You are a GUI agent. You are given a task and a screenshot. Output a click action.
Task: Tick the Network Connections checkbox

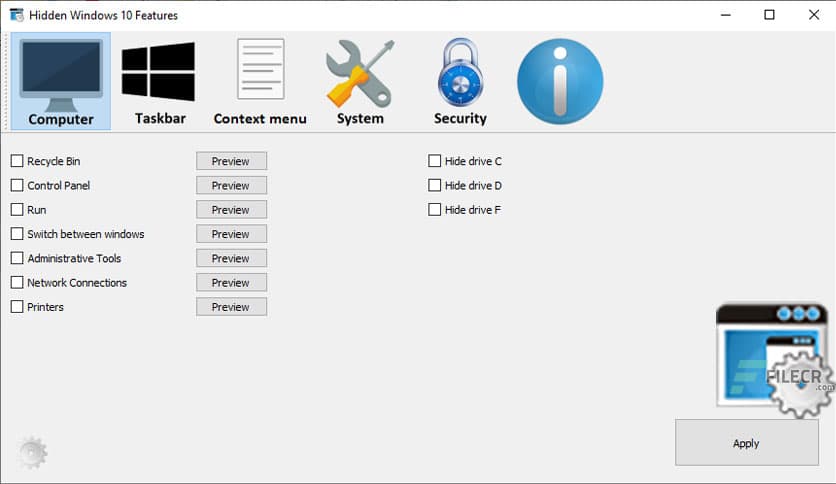pyautogui.click(x=17, y=283)
